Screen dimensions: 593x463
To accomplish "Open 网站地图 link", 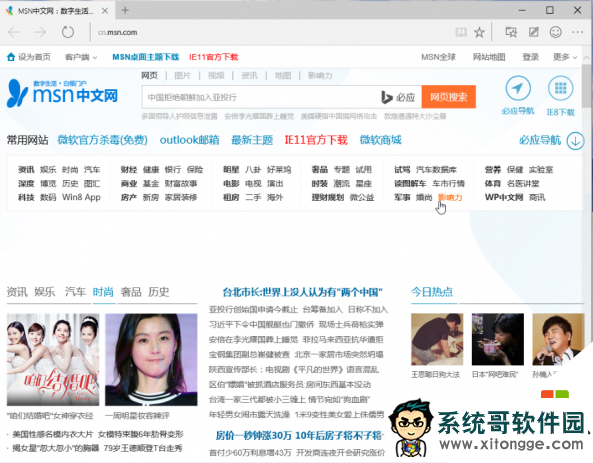I will pyautogui.click(x=489, y=57).
